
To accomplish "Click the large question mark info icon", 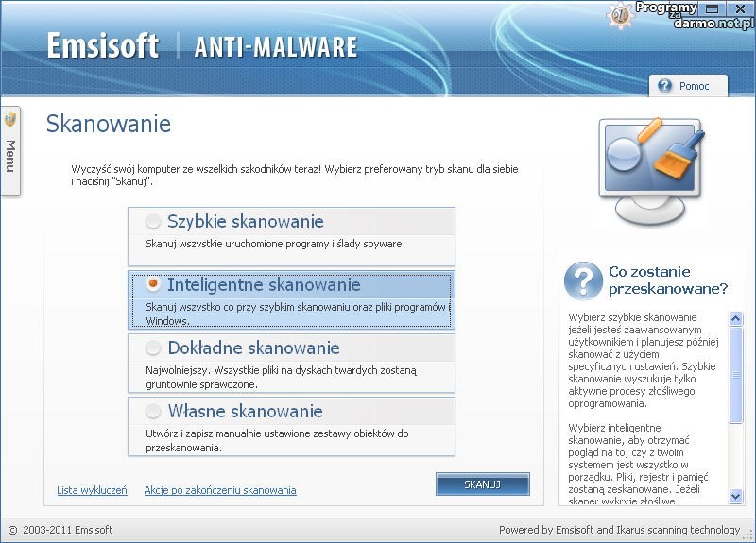I will coord(583,280).
